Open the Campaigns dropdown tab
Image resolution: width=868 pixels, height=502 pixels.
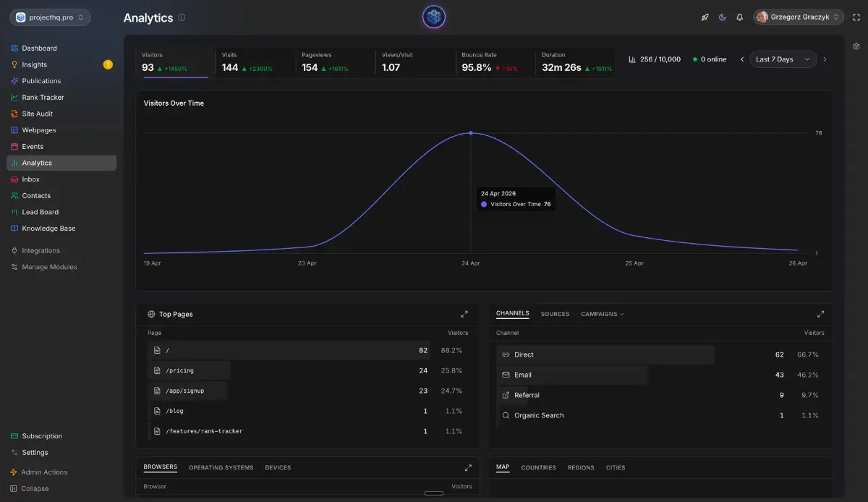(602, 314)
